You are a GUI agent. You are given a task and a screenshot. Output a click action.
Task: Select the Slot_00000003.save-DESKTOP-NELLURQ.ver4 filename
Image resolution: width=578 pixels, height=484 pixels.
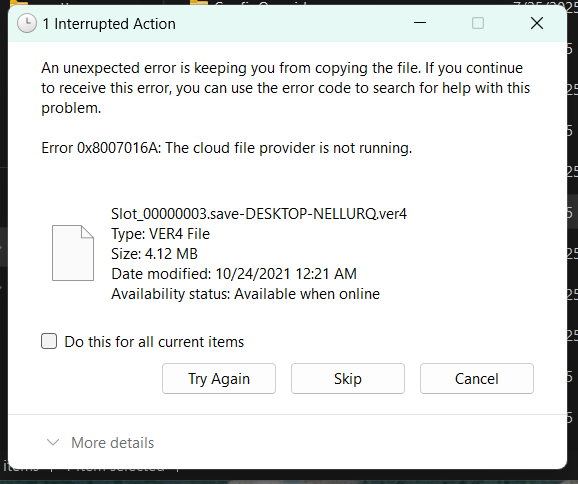pyautogui.click(x=259, y=214)
